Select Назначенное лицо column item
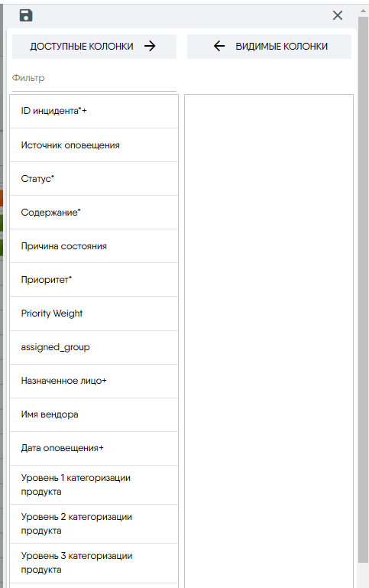Screen dimensions: 369x588 coord(94,381)
